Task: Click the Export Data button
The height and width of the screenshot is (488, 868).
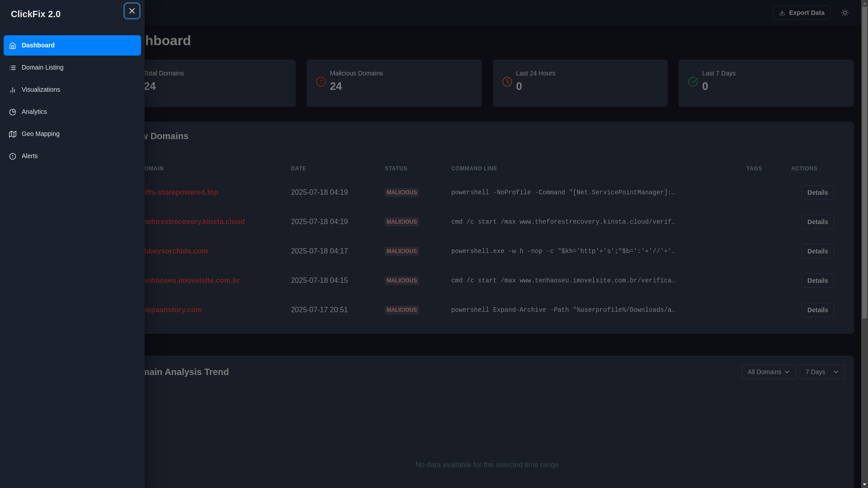Action: (802, 13)
